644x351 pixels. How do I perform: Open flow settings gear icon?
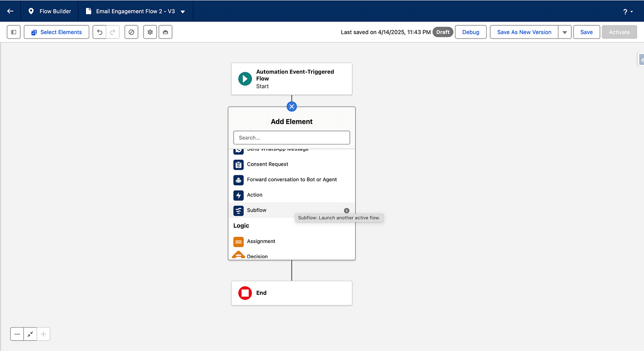pyautogui.click(x=150, y=32)
